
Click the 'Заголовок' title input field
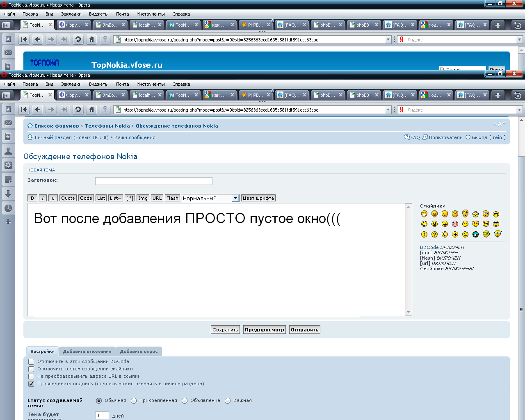pos(153,181)
